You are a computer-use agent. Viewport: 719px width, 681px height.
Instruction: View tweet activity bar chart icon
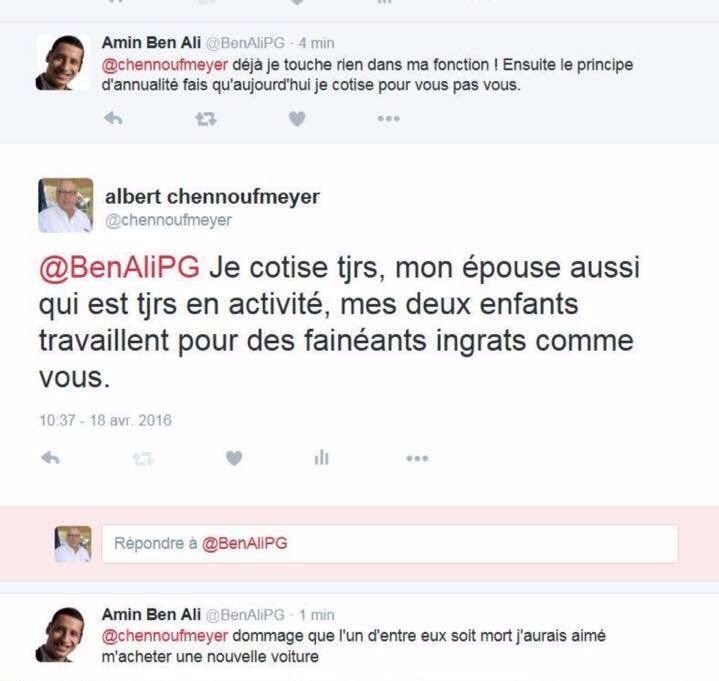tap(322, 458)
